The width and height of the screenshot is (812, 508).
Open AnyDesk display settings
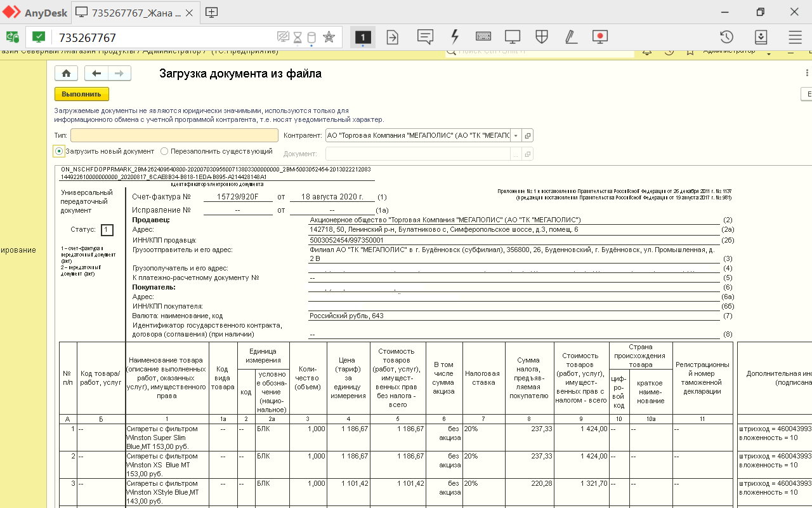pos(513,37)
